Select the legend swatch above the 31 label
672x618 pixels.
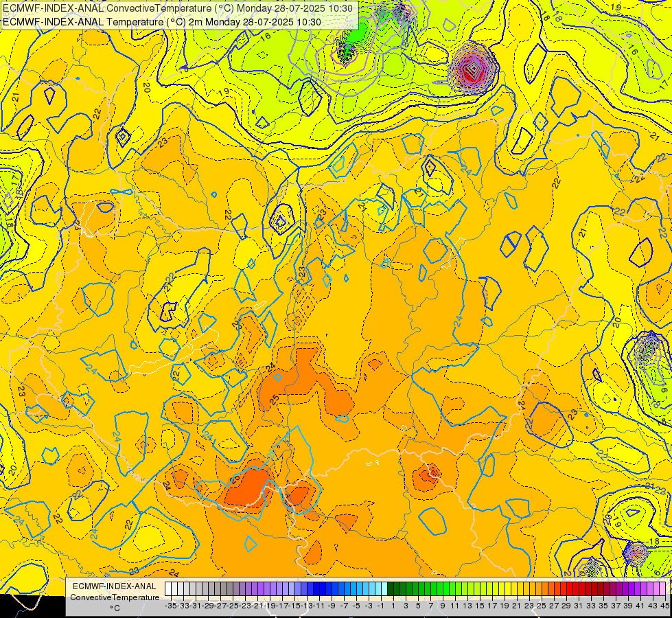coord(576,589)
